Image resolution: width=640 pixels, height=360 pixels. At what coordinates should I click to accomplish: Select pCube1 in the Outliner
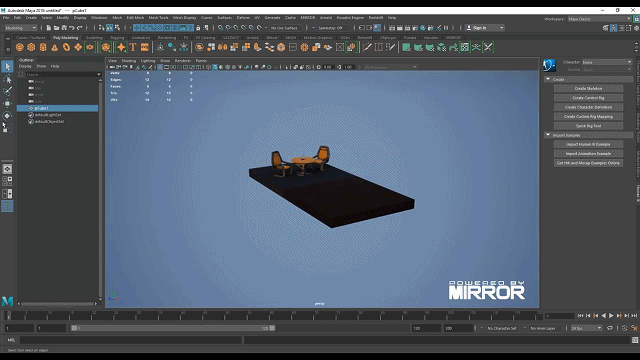58,108
